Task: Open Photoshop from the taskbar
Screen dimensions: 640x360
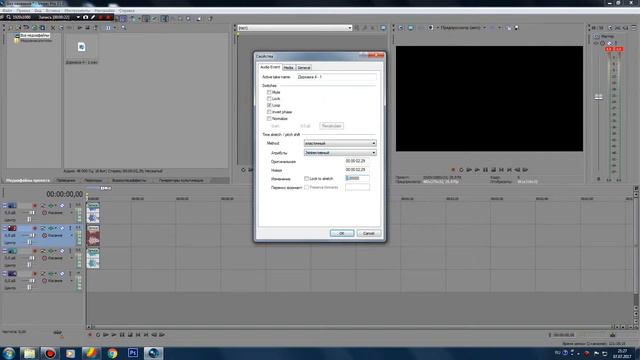Action: pyautogui.click(x=133, y=353)
